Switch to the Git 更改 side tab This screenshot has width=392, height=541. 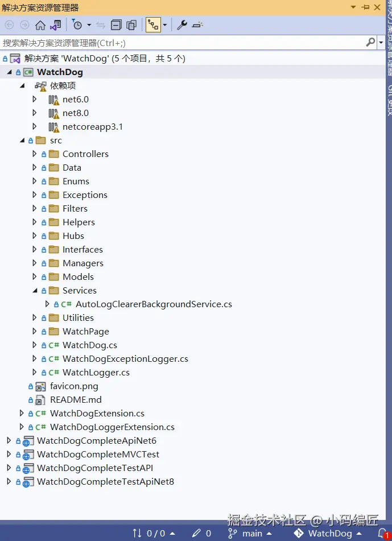click(x=389, y=100)
